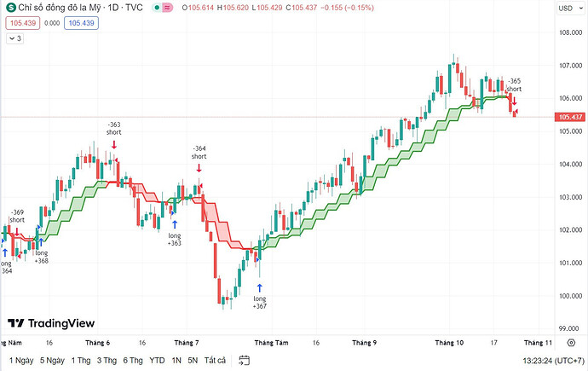Select the 5N time range
Image resolution: width=588 pixels, height=371 pixels.
(193, 361)
